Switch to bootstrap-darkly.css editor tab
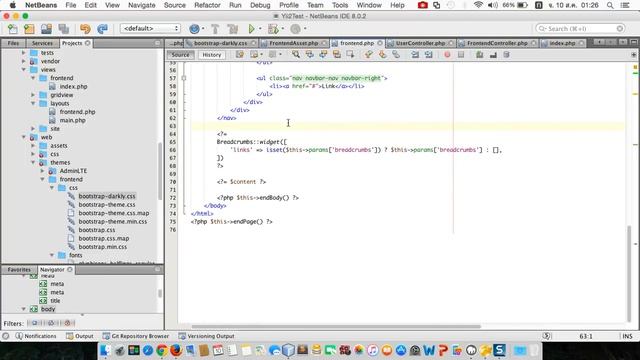This screenshot has width=640, height=360. 220,43
